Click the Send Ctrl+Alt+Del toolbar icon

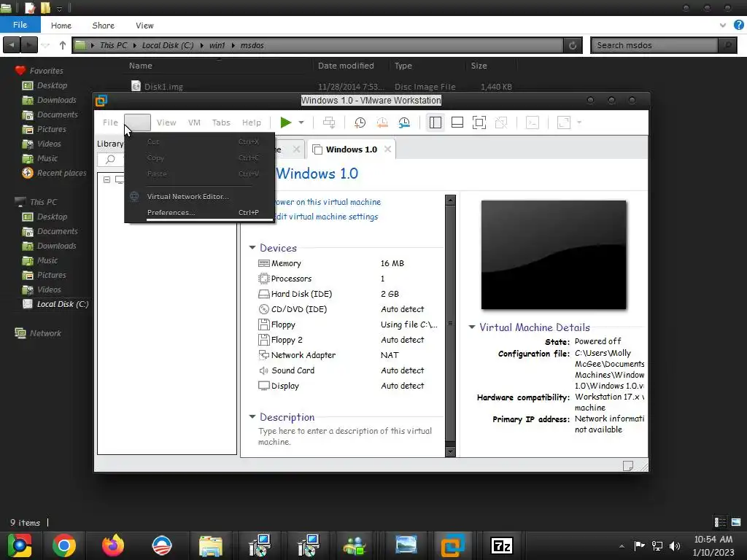pos(329,122)
